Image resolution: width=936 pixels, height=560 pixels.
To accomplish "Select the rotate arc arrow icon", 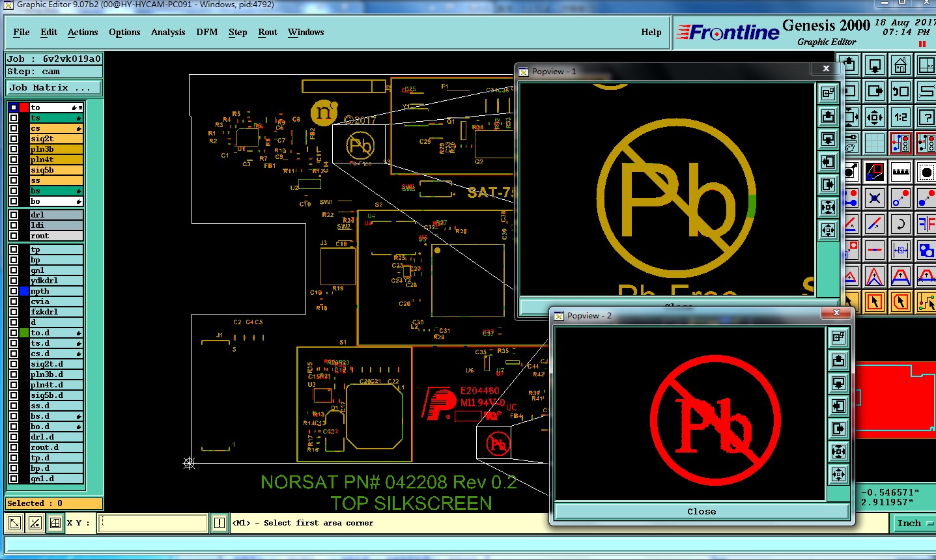I will 900,225.
